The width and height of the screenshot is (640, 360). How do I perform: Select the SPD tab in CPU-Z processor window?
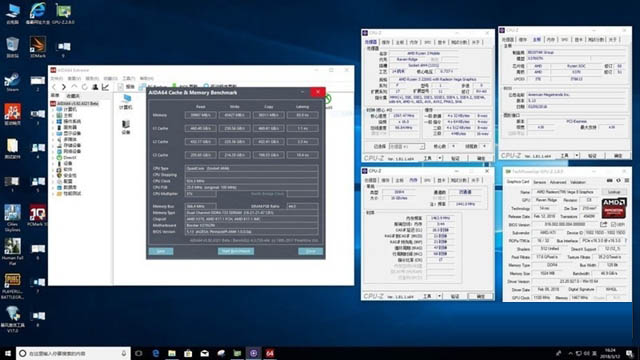pos(427,42)
